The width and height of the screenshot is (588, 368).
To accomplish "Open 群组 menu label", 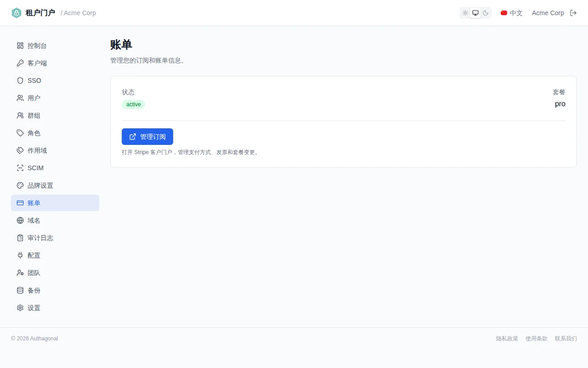I will 34,115.
